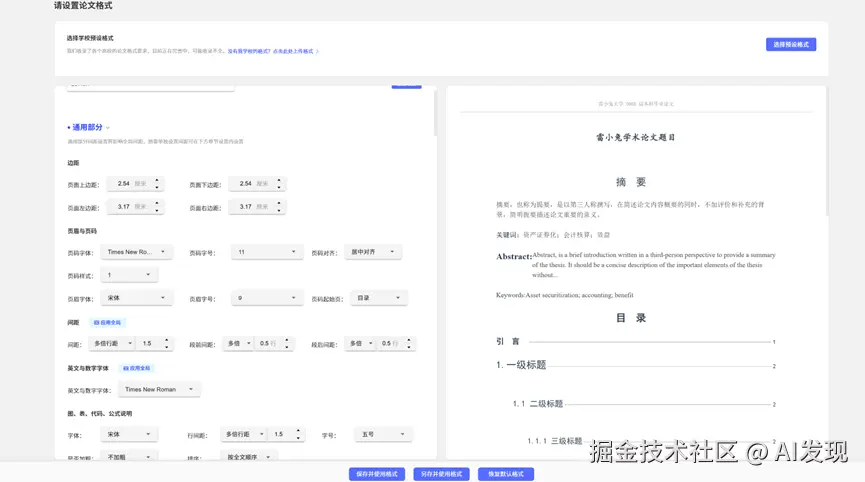This screenshot has width=865, height=482.
Task: Open the 页码对齐 居中对齐 dropdown
Action: (373, 252)
